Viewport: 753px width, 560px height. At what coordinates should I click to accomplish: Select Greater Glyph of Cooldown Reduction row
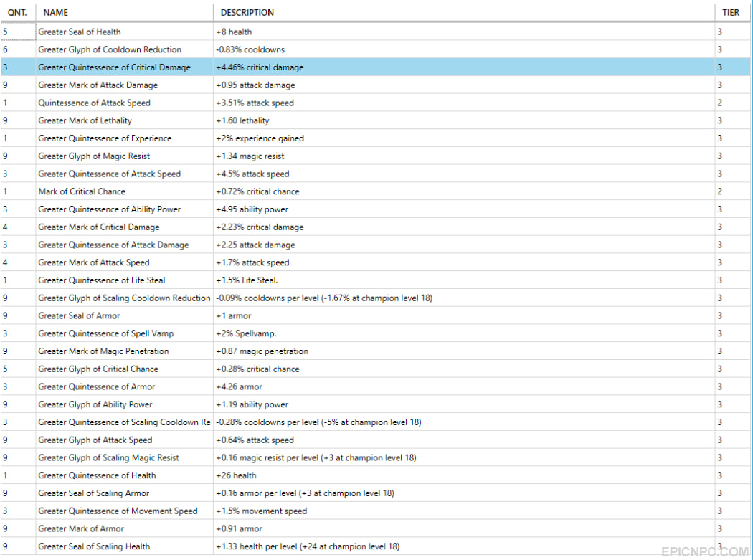(x=375, y=49)
